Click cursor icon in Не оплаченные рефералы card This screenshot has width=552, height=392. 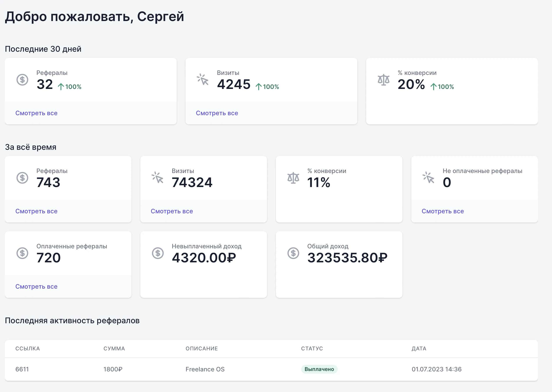(429, 178)
